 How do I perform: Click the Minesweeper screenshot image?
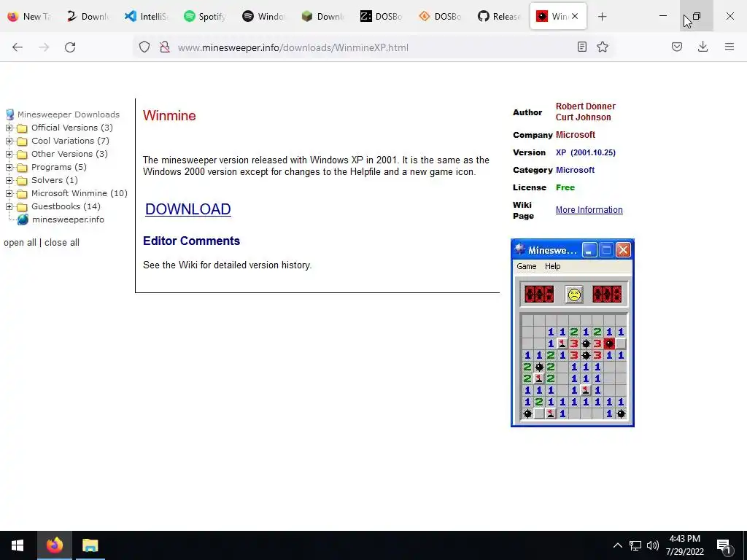coord(572,332)
